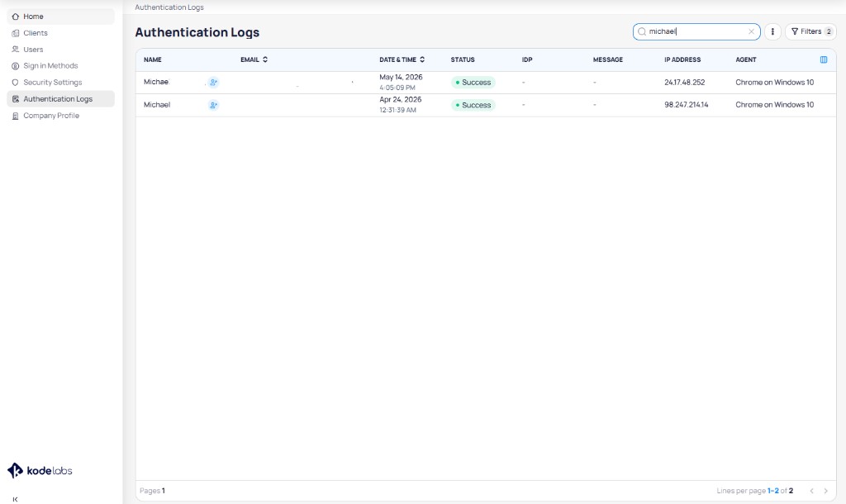Click IP address 24.17.48.252
The image size is (846, 504).
click(x=685, y=83)
